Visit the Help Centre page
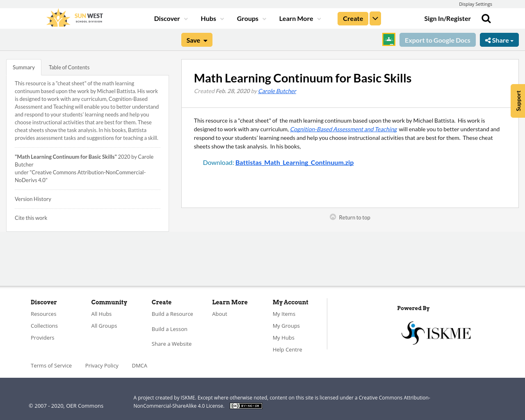525x420 pixels. (x=287, y=349)
